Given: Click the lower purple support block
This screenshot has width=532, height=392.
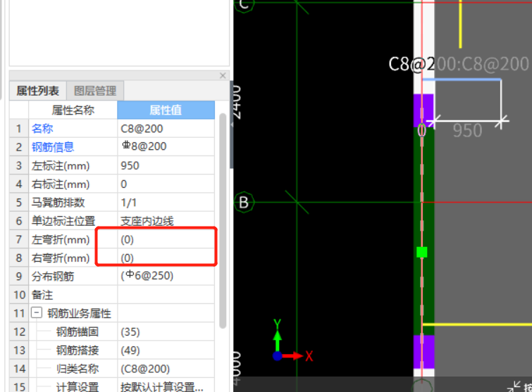Looking at the screenshot, I should (x=423, y=351).
